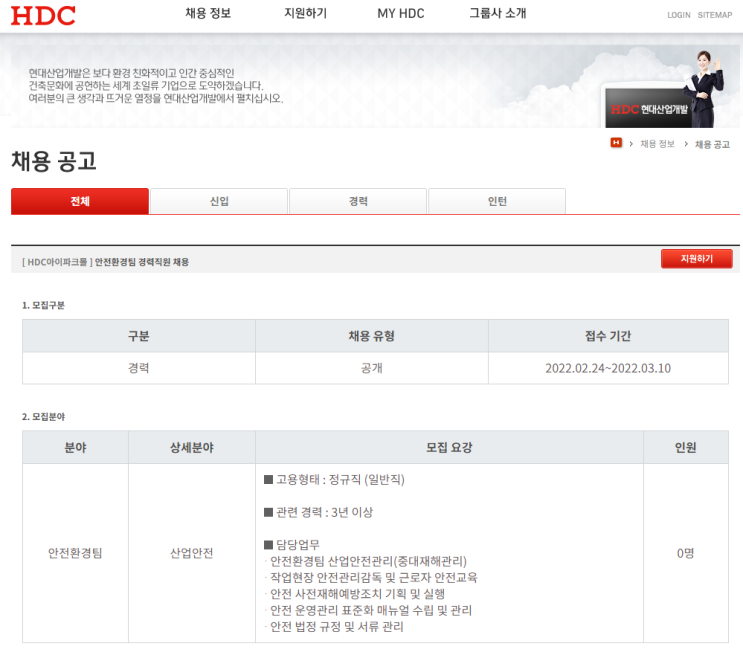This screenshot has width=743, height=655.
Task: Click the line 안전환경팀 산업안전관리(중대재해관리)
Action: [x=366, y=562]
